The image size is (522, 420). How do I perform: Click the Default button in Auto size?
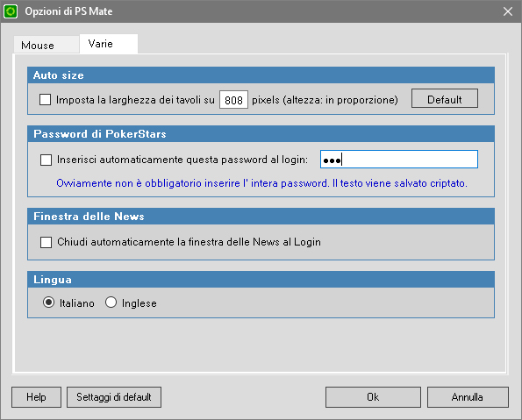445,98
